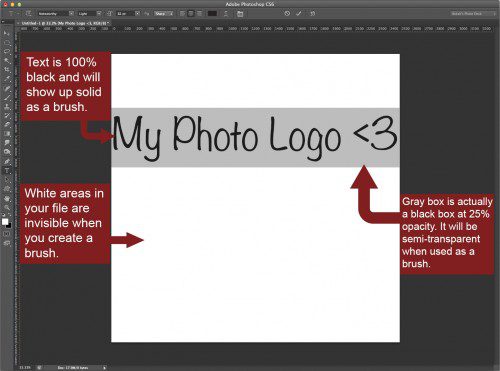Select the Rectangular Marquee tool
Screen dimensions: 500x371
pos(6,43)
